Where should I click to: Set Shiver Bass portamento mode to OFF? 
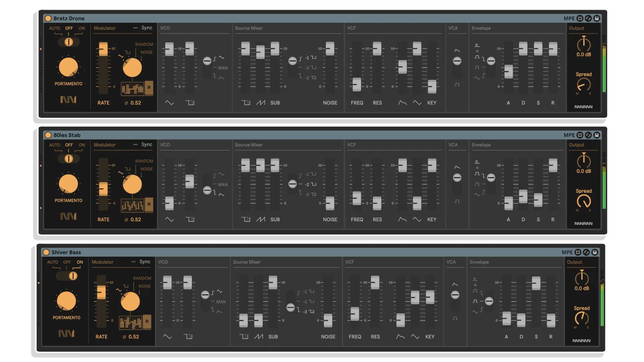(x=67, y=262)
